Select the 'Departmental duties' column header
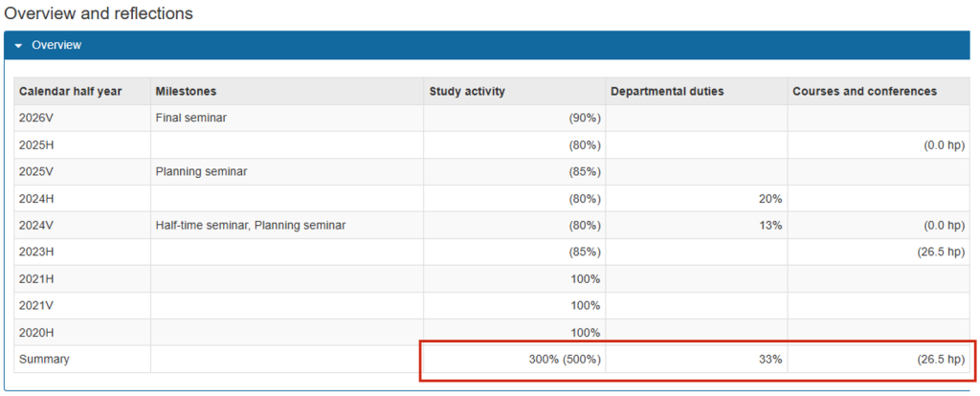Viewport: 980px width, 396px height. click(667, 92)
